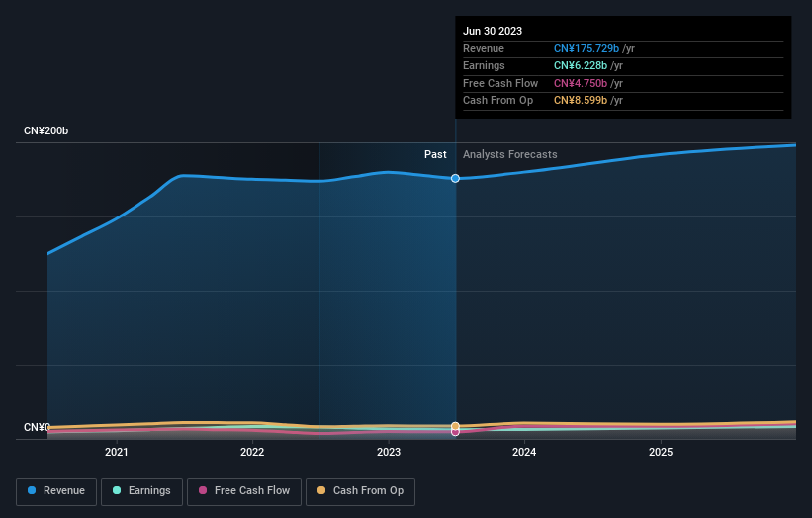Image resolution: width=812 pixels, height=518 pixels.
Task: Click the 2025 x-axis label
Action: coord(661,453)
